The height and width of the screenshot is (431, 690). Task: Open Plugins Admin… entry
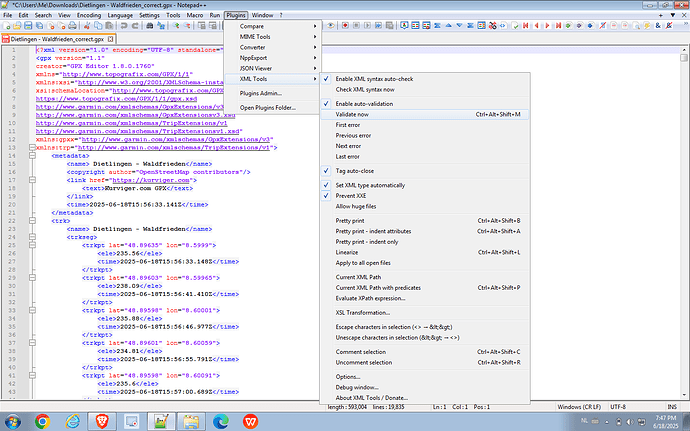[272, 93]
